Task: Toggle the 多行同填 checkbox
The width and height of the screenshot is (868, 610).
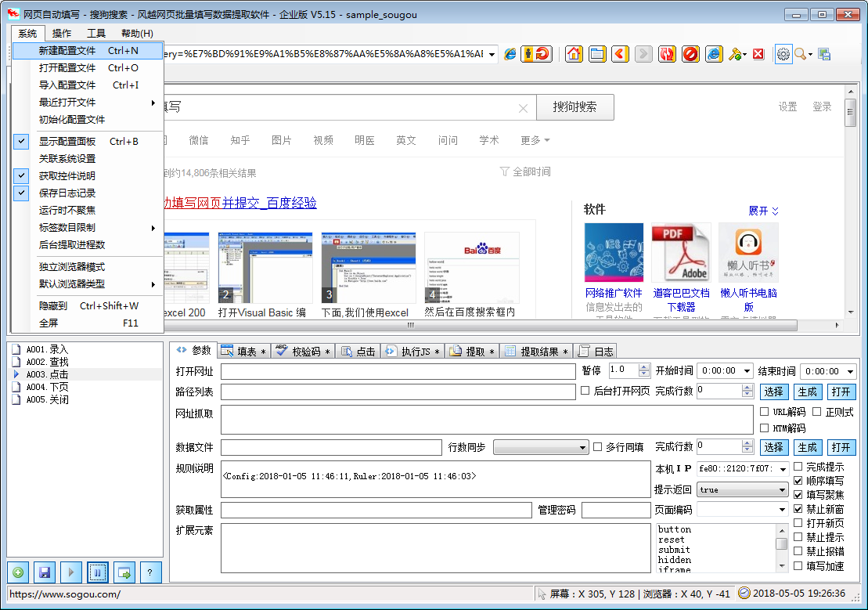Action: 597,446
